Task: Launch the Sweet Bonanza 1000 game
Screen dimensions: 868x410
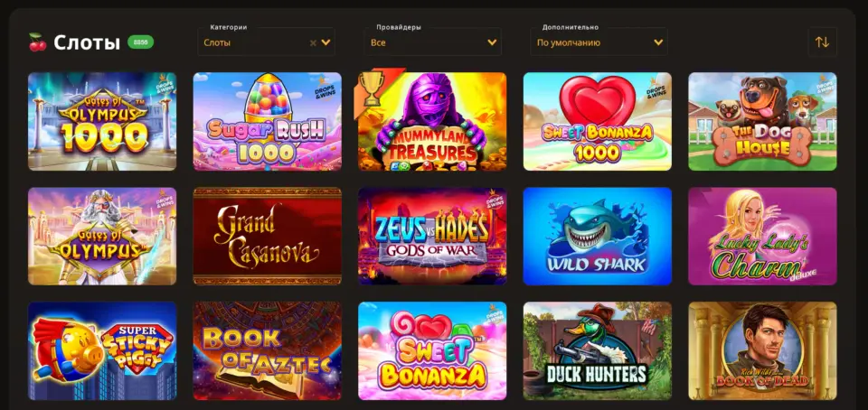Action: [x=598, y=122]
